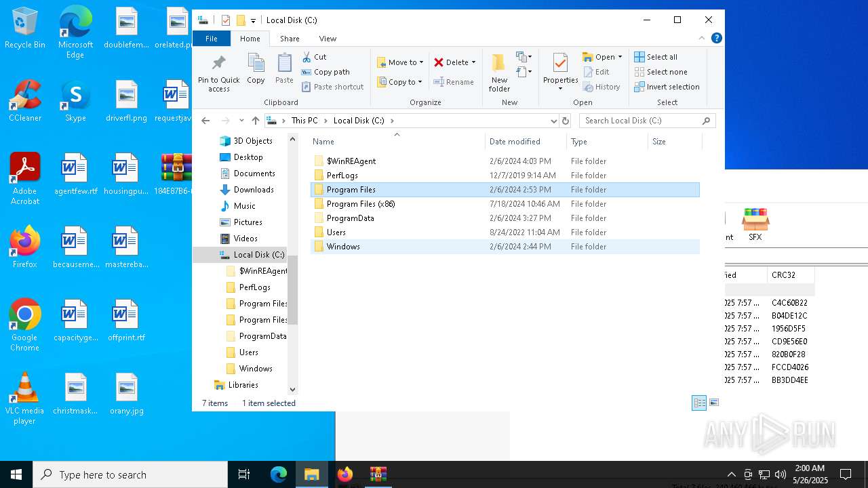868x488 pixels.
Task: Expand Recent locations dropdown arrow
Action: [x=241, y=121]
